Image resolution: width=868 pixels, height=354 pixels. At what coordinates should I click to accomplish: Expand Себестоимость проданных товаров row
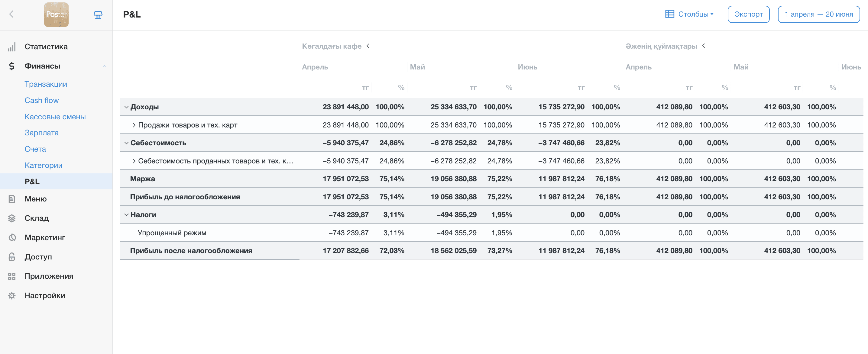coord(134,161)
